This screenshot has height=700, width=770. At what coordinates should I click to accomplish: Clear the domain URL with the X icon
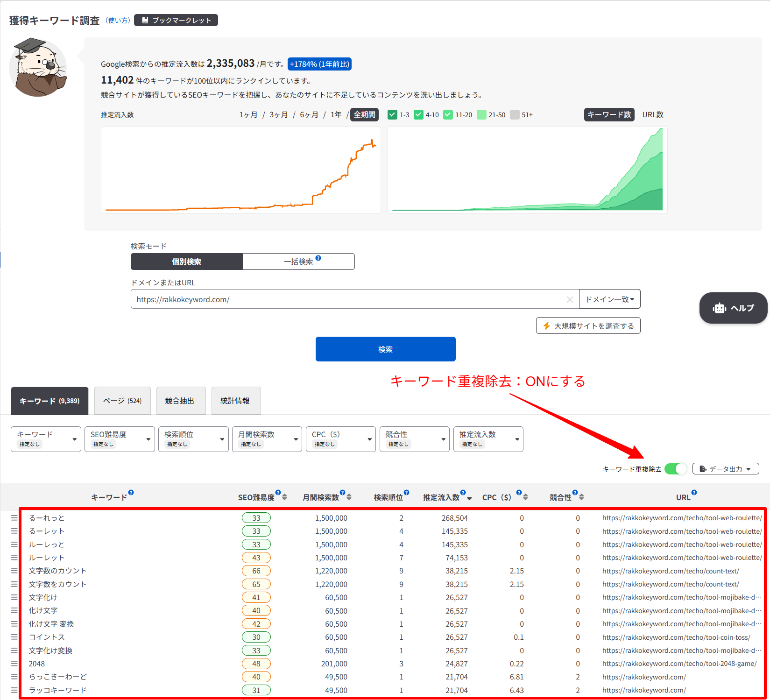570,299
